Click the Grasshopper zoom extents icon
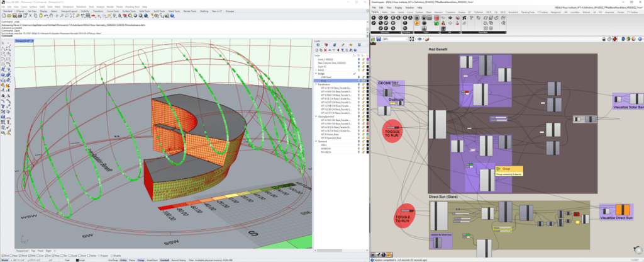Viewport: 644px width, 262px height. (x=411, y=39)
